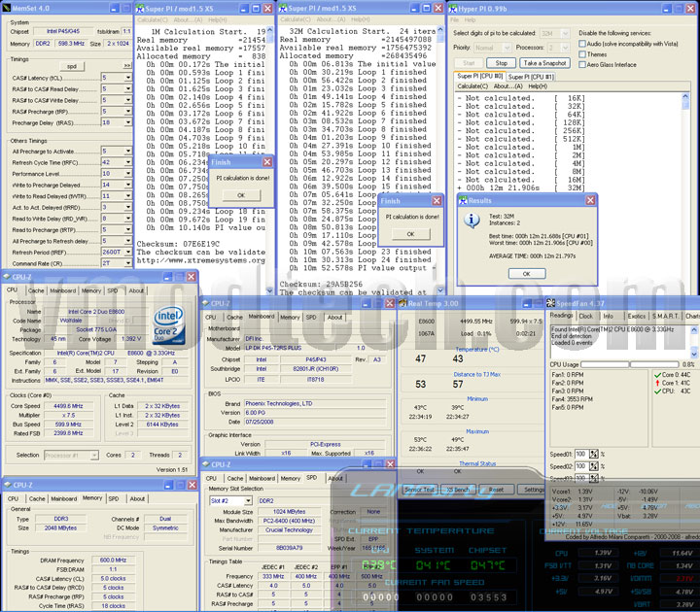
Task: Switch to the Cache tab in the Wolfdale CPU-Z window
Action: pyautogui.click(x=36, y=290)
